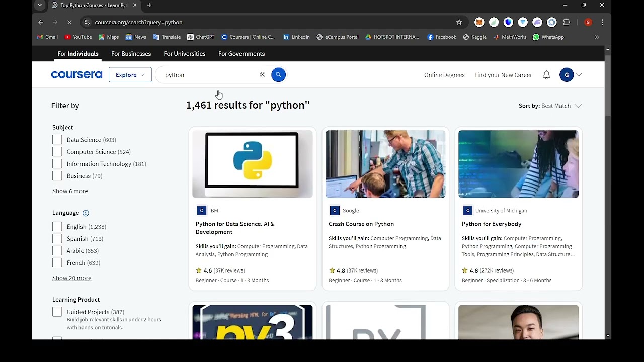Click the Language info icon
Image resolution: width=644 pixels, height=362 pixels.
point(86,213)
